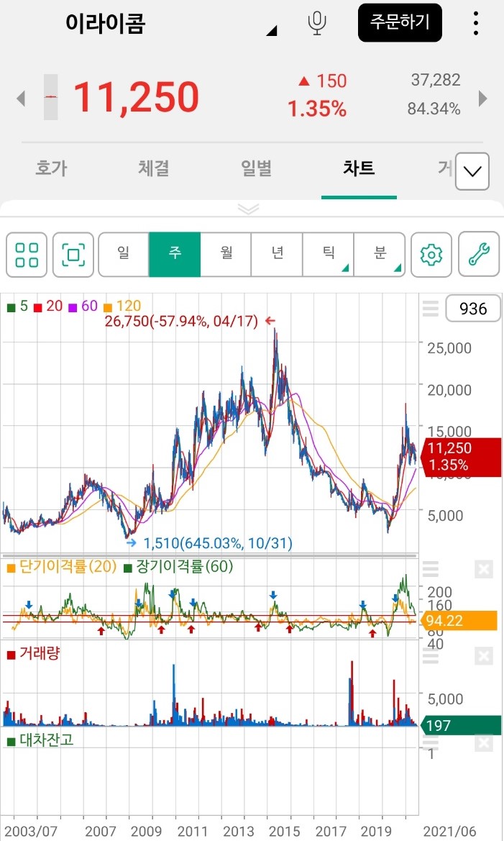Image resolution: width=504 pixels, height=841 pixels.
Task: Select the 차트 tab
Action: coord(359,168)
